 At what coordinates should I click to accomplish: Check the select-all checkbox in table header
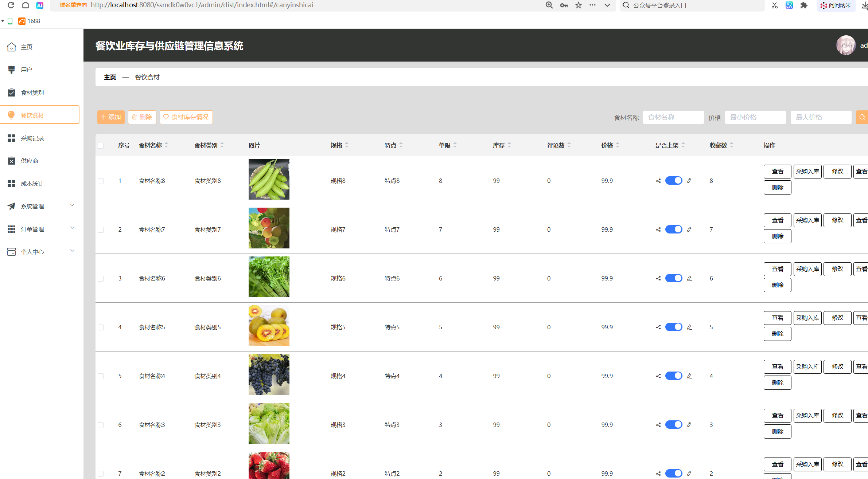101,146
